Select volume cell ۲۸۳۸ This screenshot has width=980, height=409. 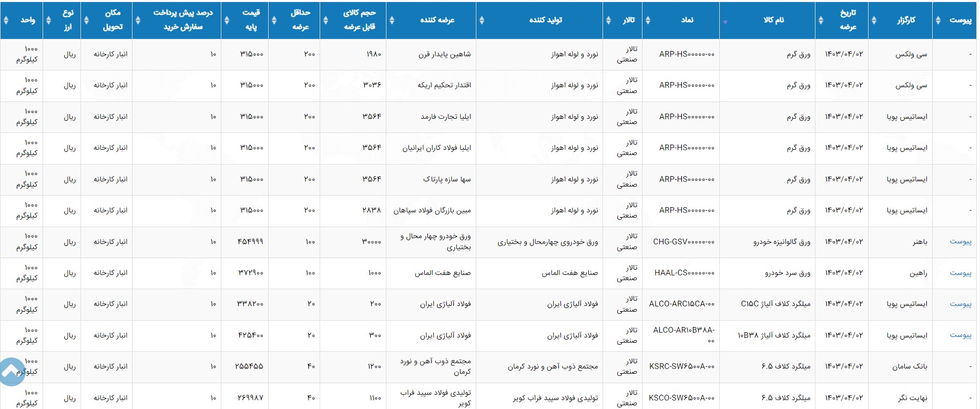pyautogui.click(x=372, y=210)
